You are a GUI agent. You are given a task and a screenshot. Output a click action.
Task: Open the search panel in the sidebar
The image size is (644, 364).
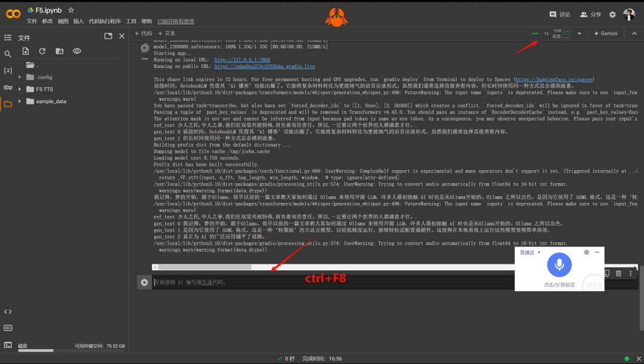click(8, 53)
